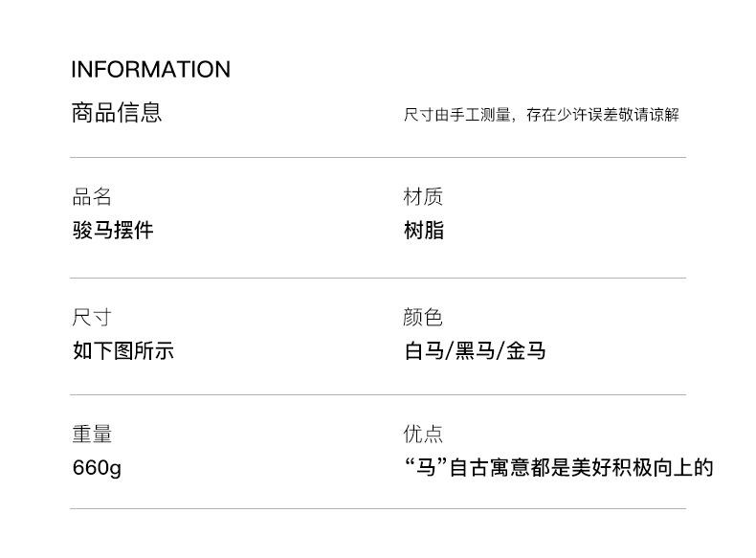The width and height of the screenshot is (756, 558).
Task: Click the divider line below 骏马摆件 row
Action: click(x=378, y=278)
